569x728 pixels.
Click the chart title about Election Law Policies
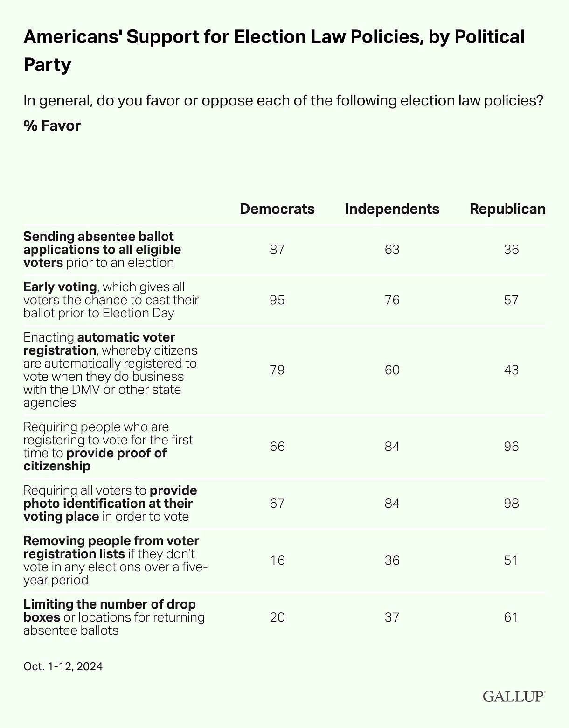(274, 50)
